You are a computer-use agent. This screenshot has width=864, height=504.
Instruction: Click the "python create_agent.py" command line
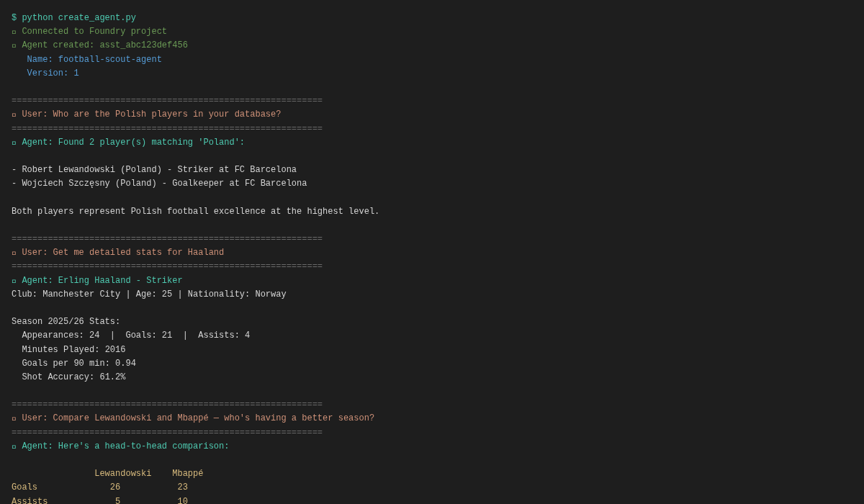click(x=78, y=18)
